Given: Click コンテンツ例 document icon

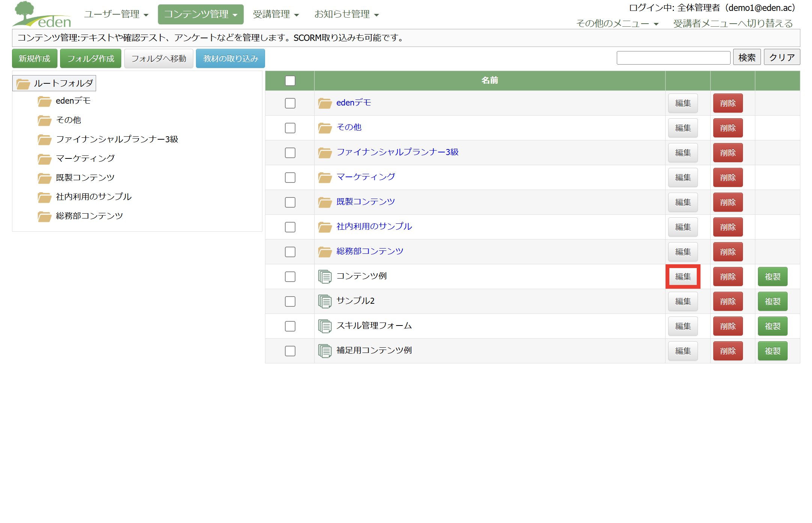Looking at the screenshot, I should (325, 277).
